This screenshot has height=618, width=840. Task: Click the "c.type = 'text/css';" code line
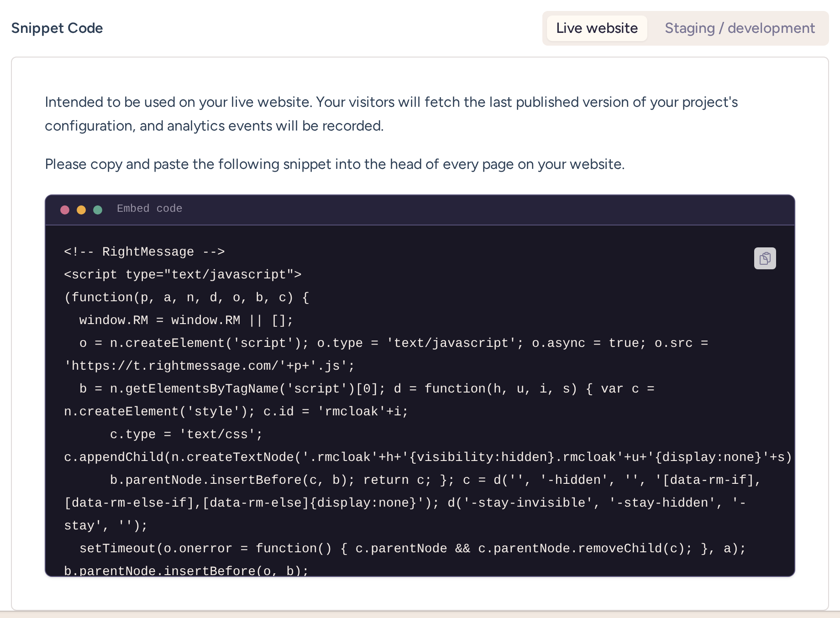[186, 435]
